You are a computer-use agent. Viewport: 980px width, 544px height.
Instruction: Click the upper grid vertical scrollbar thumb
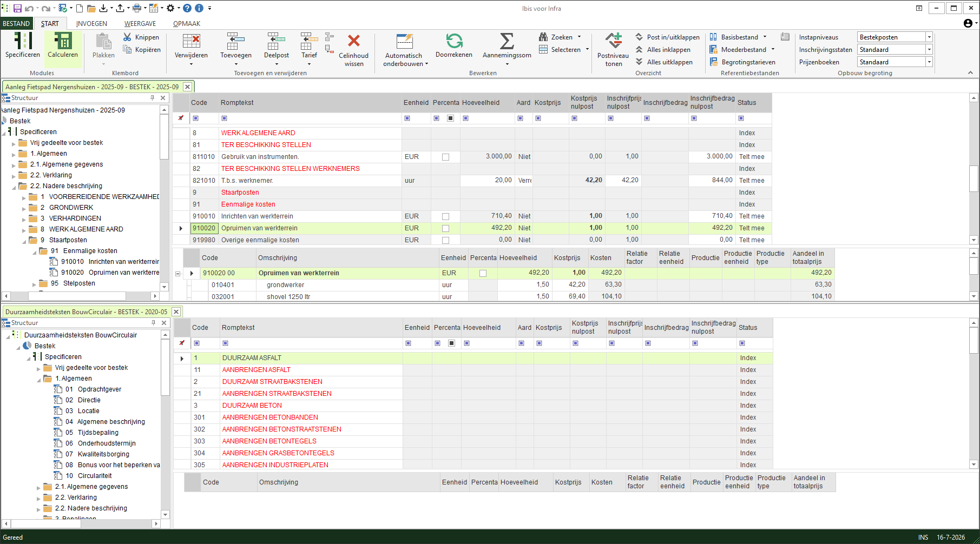point(974,178)
